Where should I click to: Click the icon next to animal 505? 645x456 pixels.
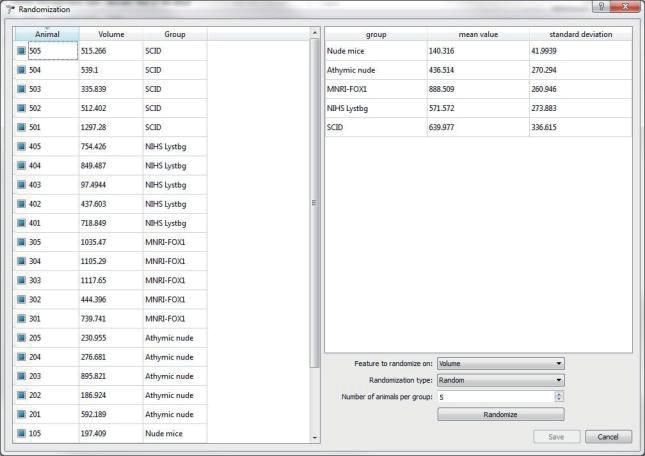point(21,51)
